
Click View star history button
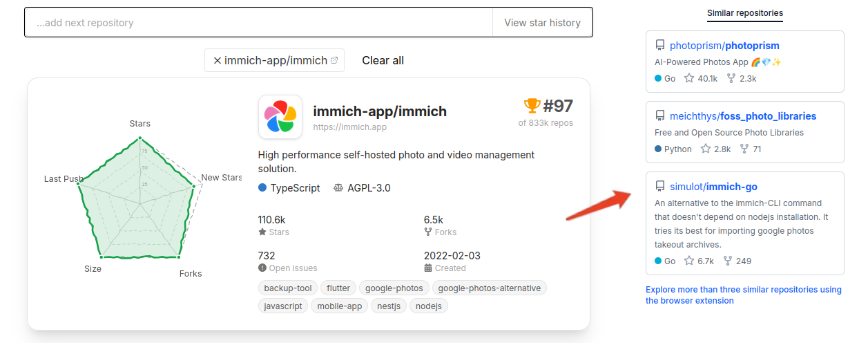click(542, 23)
